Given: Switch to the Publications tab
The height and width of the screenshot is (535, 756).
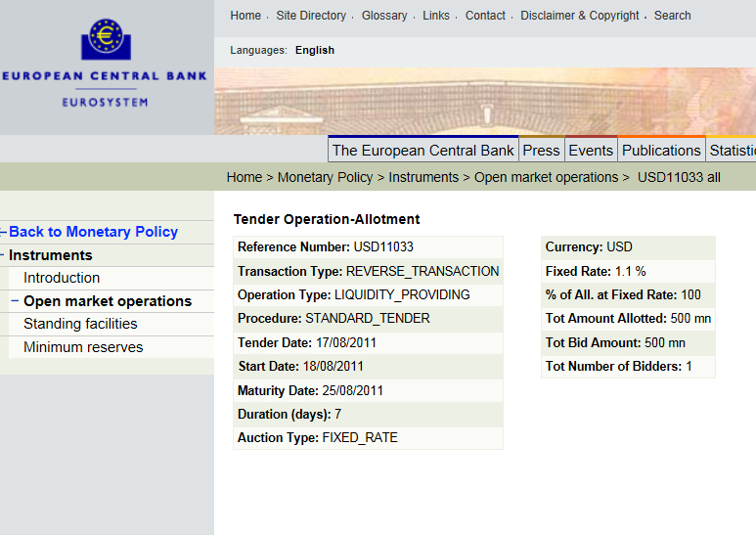Looking at the screenshot, I should (x=661, y=151).
